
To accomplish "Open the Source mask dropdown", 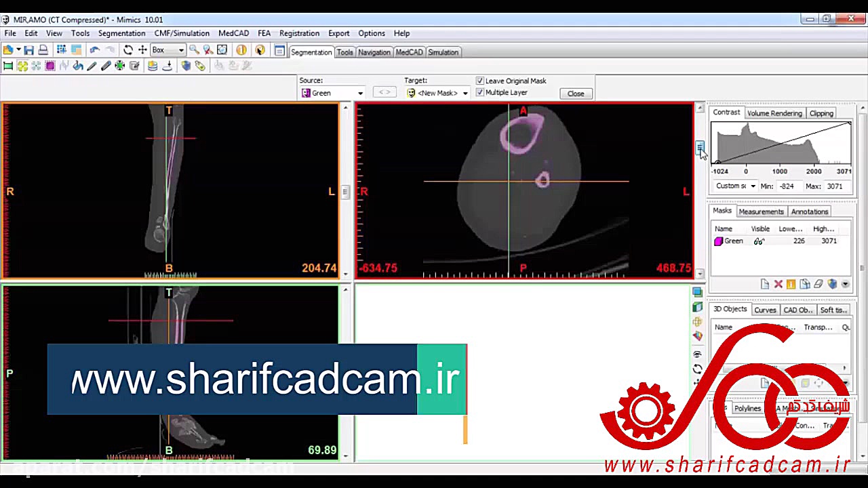I will (360, 94).
